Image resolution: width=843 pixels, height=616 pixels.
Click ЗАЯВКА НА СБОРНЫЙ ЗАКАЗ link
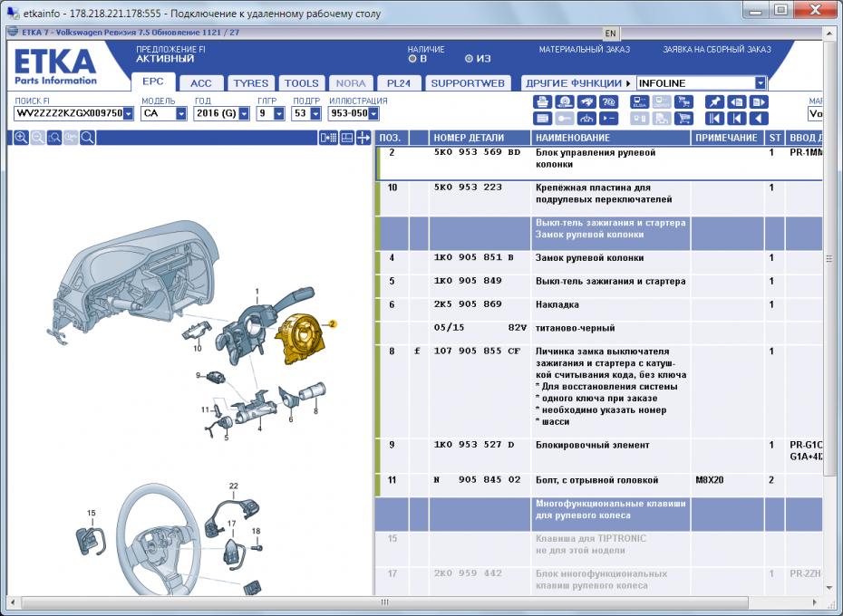pyautogui.click(x=717, y=50)
